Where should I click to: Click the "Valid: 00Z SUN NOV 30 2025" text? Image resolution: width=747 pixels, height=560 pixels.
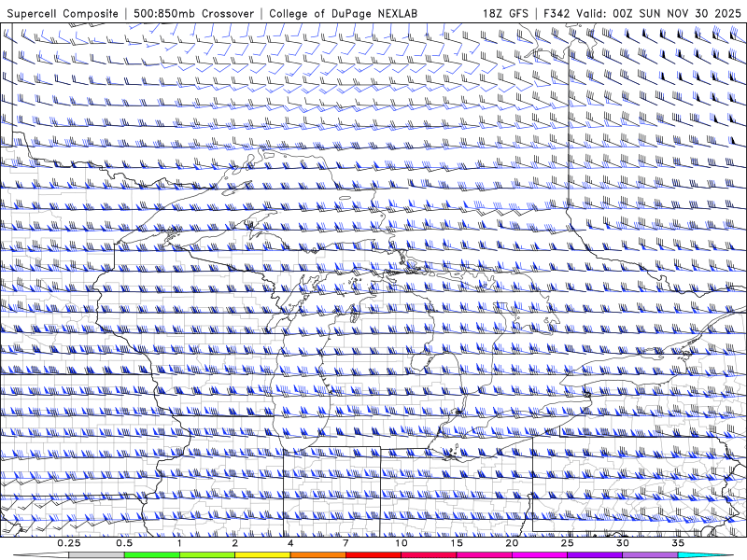point(659,13)
